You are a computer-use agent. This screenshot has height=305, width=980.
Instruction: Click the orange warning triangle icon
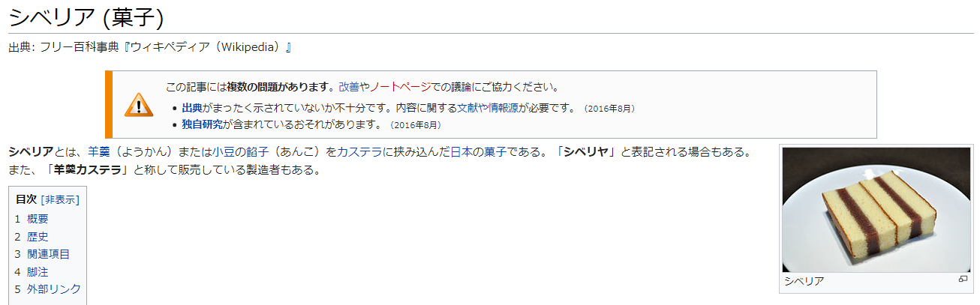[138, 105]
